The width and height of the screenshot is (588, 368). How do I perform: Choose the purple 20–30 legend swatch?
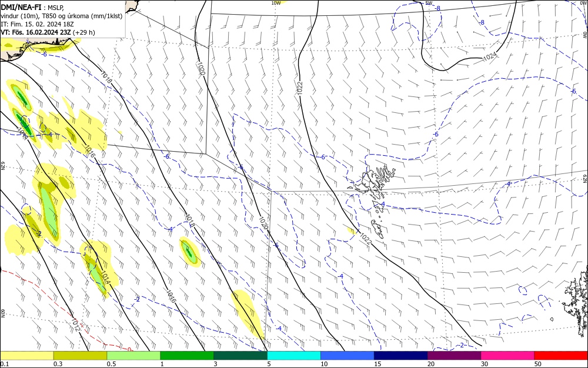click(x=454, y=356)
